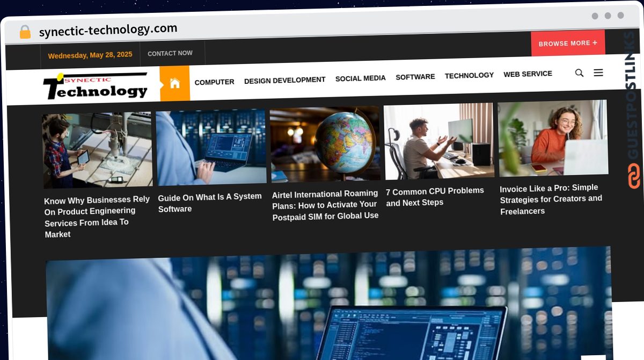
Task: Navigate to the Technology menu
Action: [x=469, y=75]
